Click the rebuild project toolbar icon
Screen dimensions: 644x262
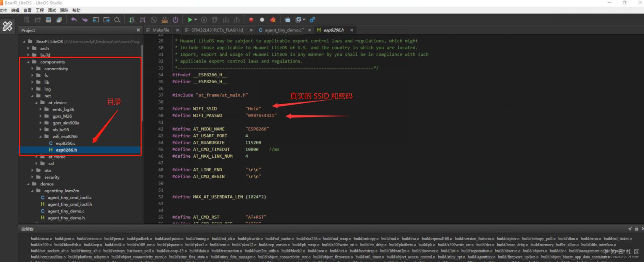click(x=143, y=20)
